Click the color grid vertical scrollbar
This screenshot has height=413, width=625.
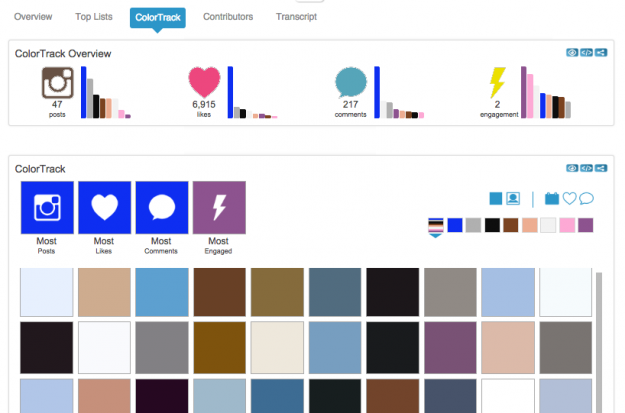[599, 343]
